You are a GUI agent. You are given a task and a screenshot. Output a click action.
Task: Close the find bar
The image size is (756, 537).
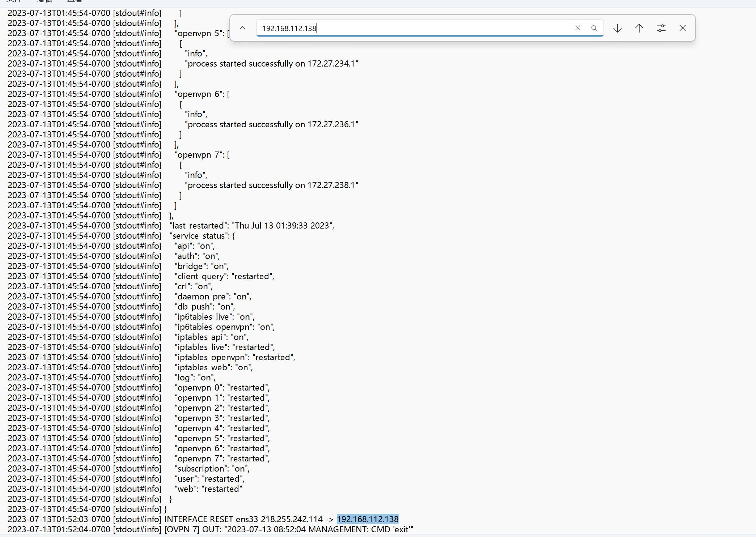tap(683, 28)
